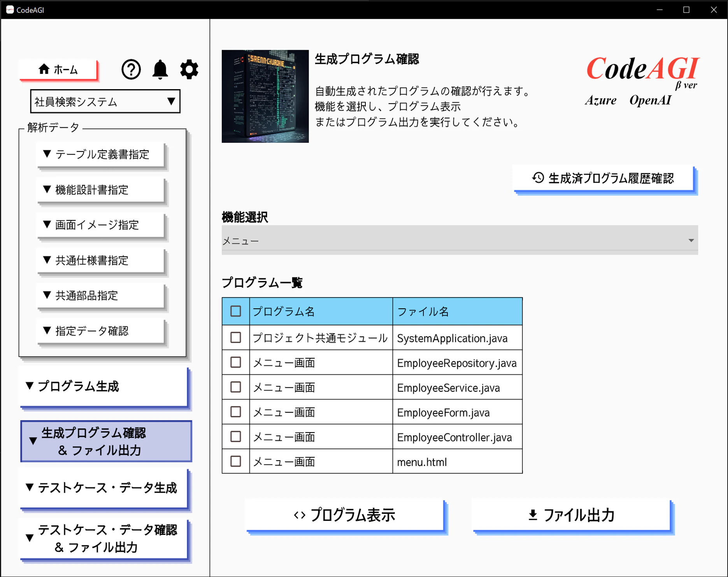Viewport: 728px width, 577px height.
Task: Select the menu.html file name cell
Action: point(458,462)
